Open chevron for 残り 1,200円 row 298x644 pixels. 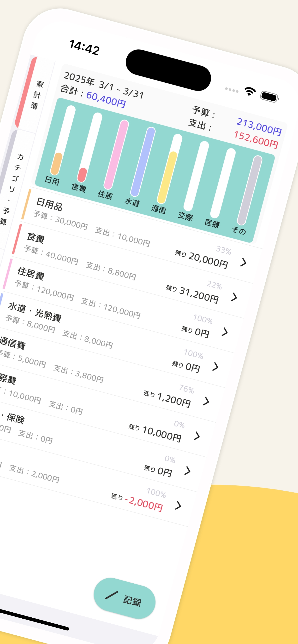coord(206,401)
